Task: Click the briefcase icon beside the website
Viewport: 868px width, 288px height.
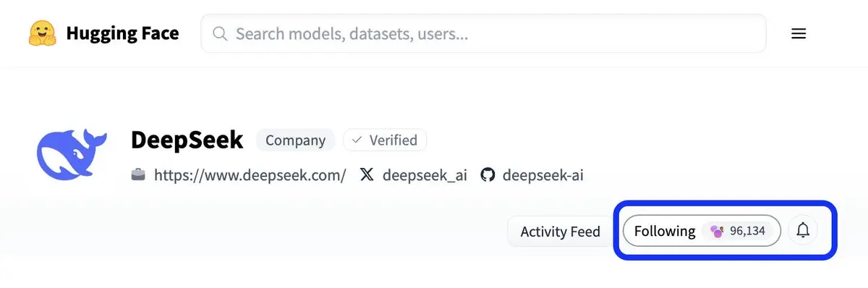Action: coord(138,174)
